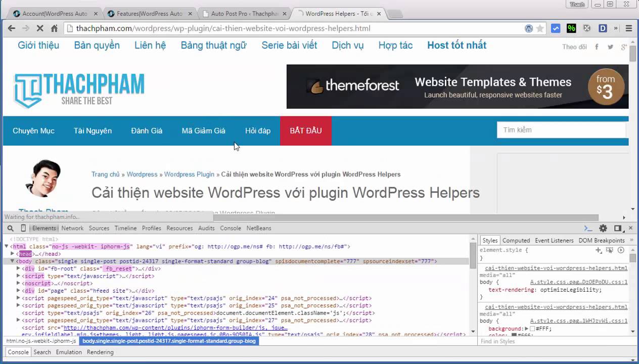This screenshot has width=639, height=364.
Task: Collapse the html node in Elements tree
Action: tap(7, 247)
